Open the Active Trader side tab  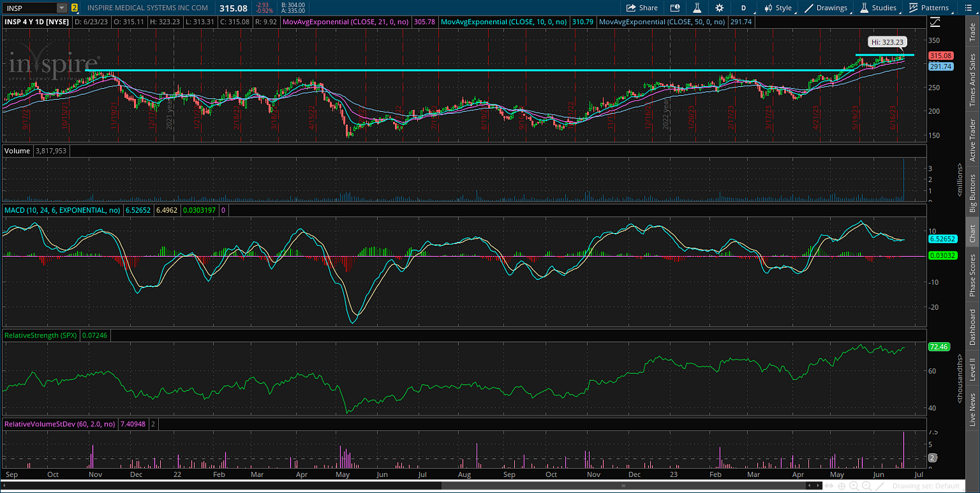click(x=973, y=139)
